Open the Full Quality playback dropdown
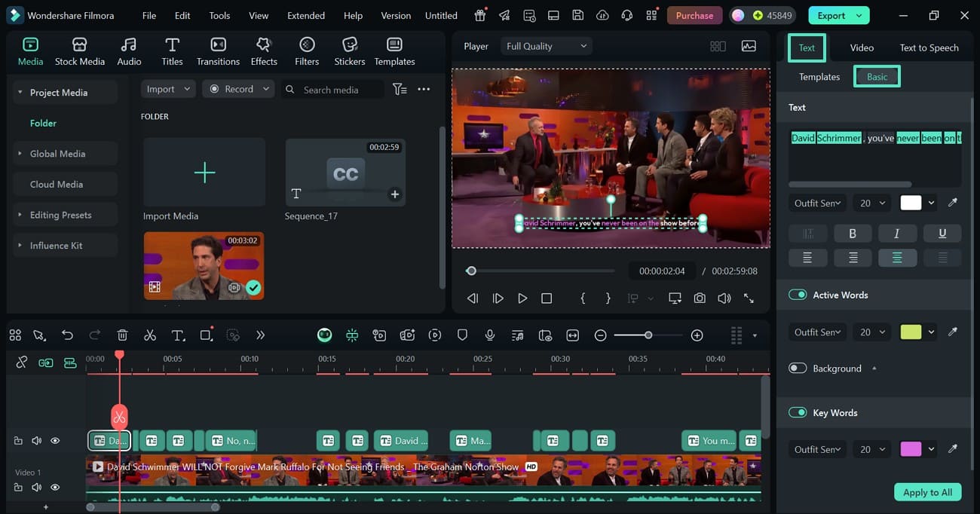The image size is (980, 514). [x=547, y=46]
